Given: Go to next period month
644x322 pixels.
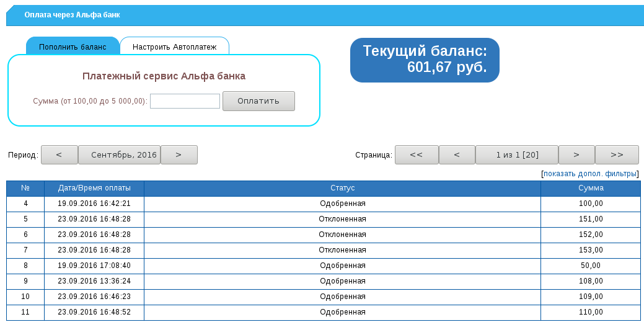Looking at the screenshot, I should tap(179, 155).
